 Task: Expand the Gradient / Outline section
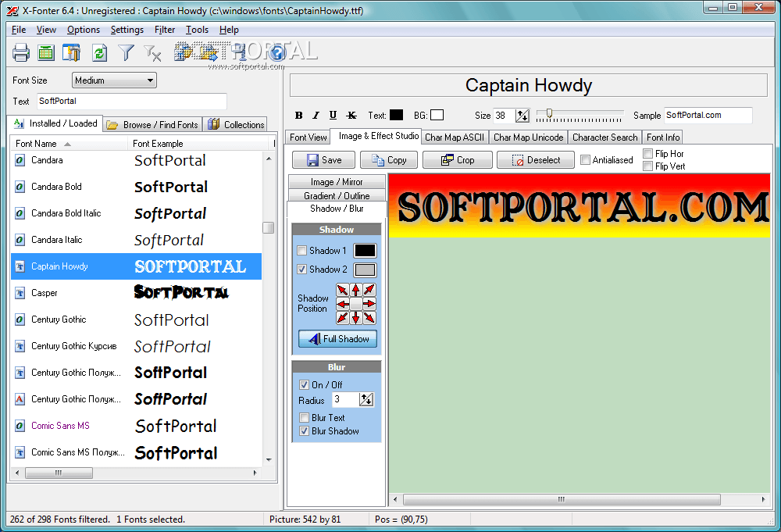coord(337,196)
